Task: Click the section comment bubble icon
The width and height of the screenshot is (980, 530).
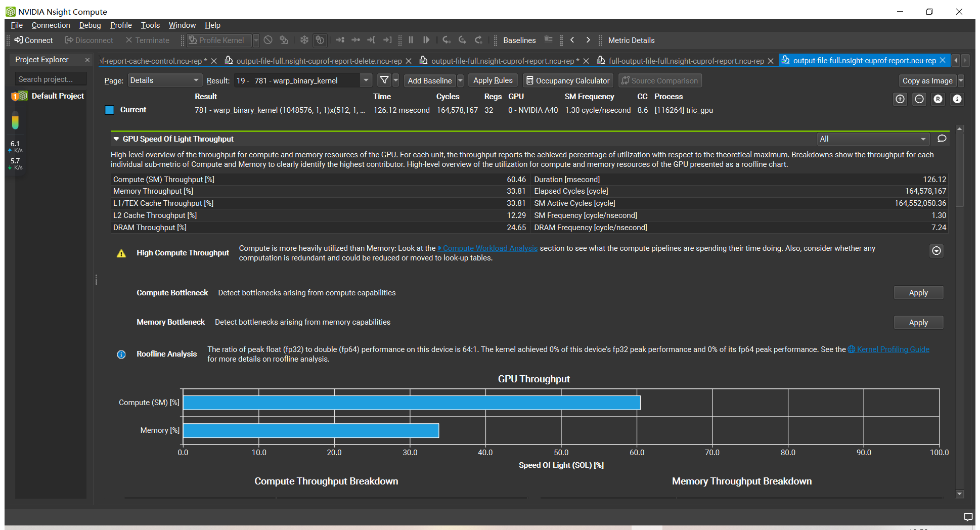Action: pos(942,139)
